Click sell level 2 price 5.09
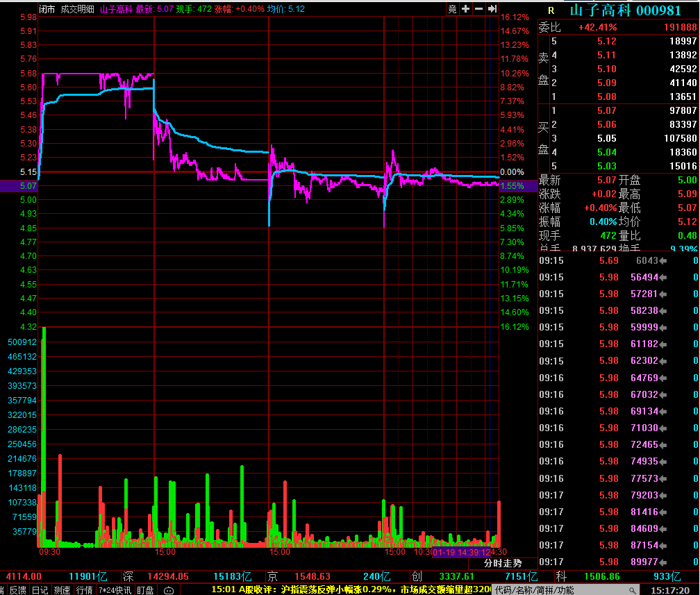The width and height of the screenshot is (700, 595). coord(607,83)
